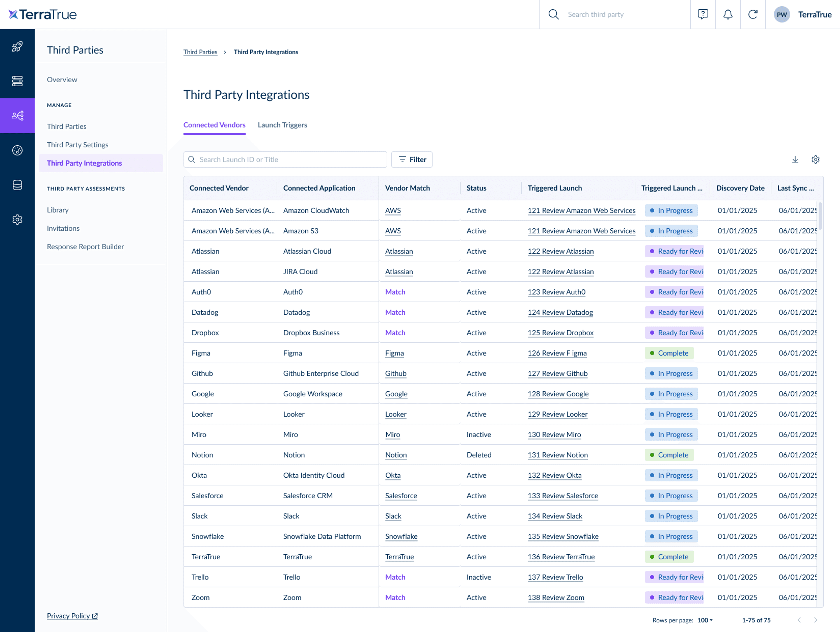
Task: Open the help chat icon in header
Action: click(x=703, y=14)
